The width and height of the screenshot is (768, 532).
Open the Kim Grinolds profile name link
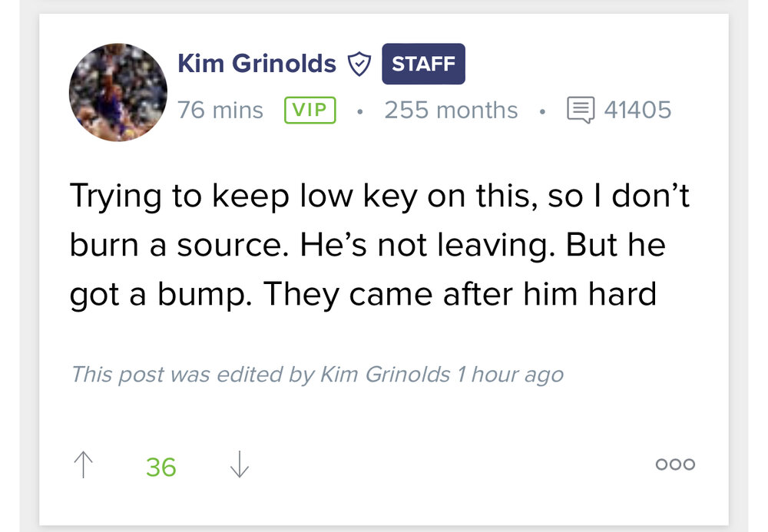257,63
